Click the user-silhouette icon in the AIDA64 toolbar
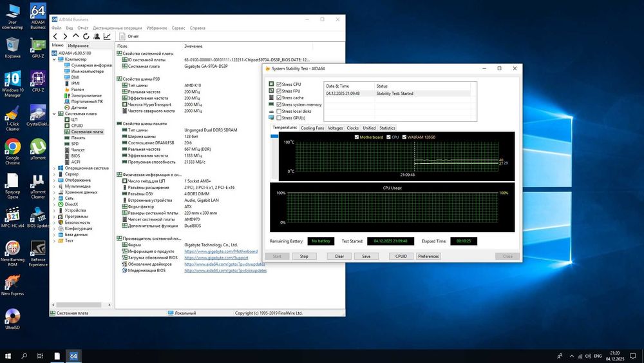The width and height of the screenshot is (644, 363). [97, 37]
